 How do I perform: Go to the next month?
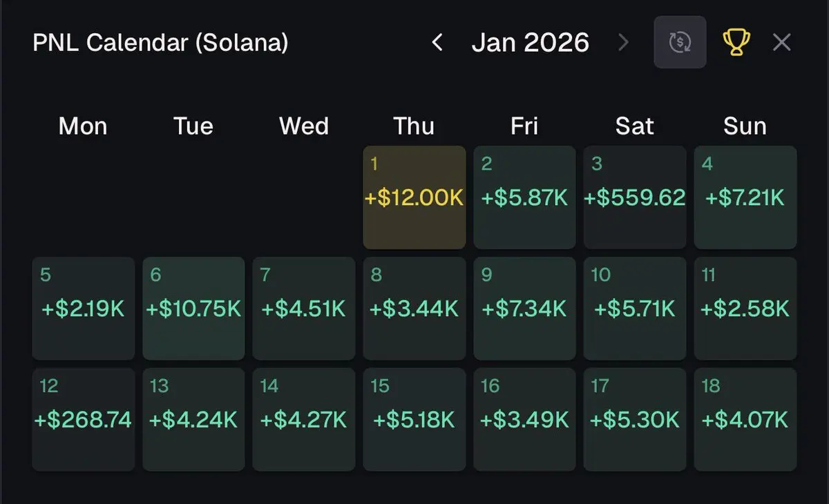coord(623,43)
